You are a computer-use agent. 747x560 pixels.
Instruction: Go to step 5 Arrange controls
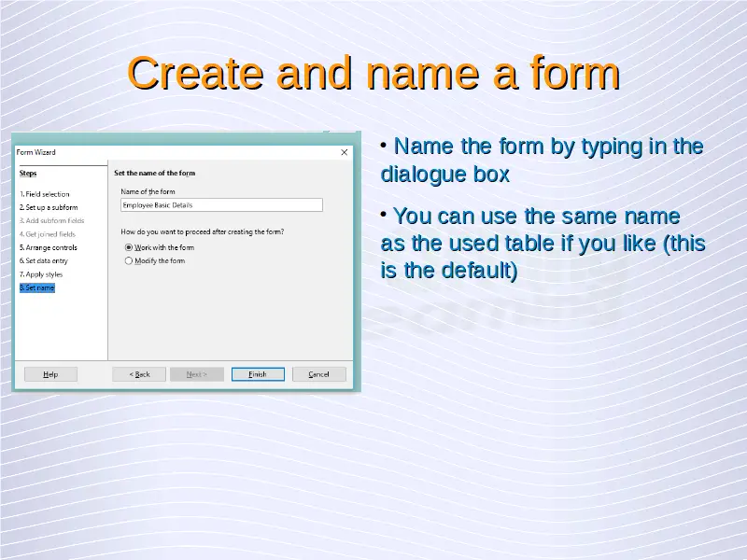point(49,247)
